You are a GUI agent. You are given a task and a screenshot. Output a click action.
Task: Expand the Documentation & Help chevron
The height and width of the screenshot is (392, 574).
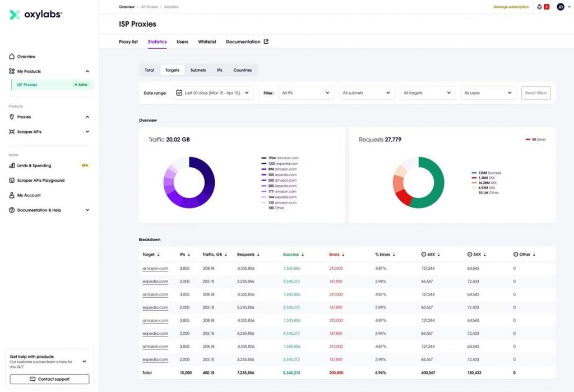(x=87, y=210)
